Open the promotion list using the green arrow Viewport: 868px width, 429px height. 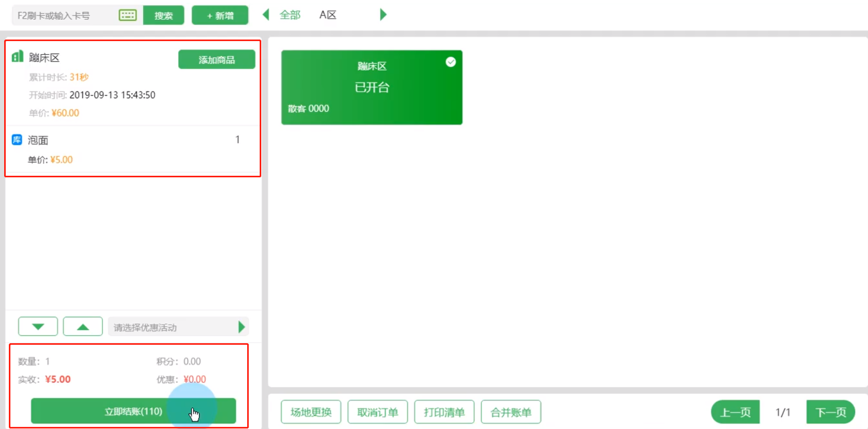[x=241, y=327]
